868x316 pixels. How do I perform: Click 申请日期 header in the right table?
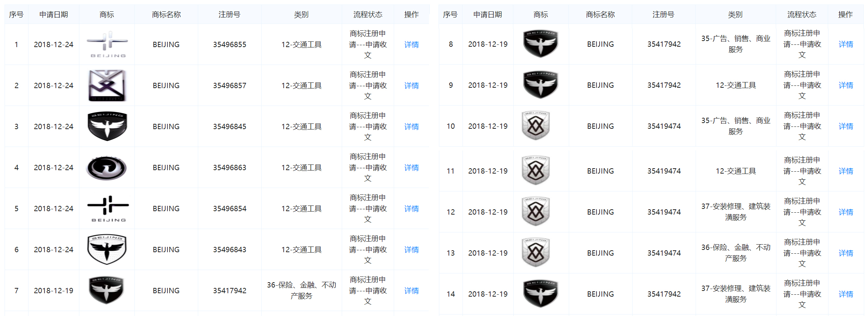point(488,14)
